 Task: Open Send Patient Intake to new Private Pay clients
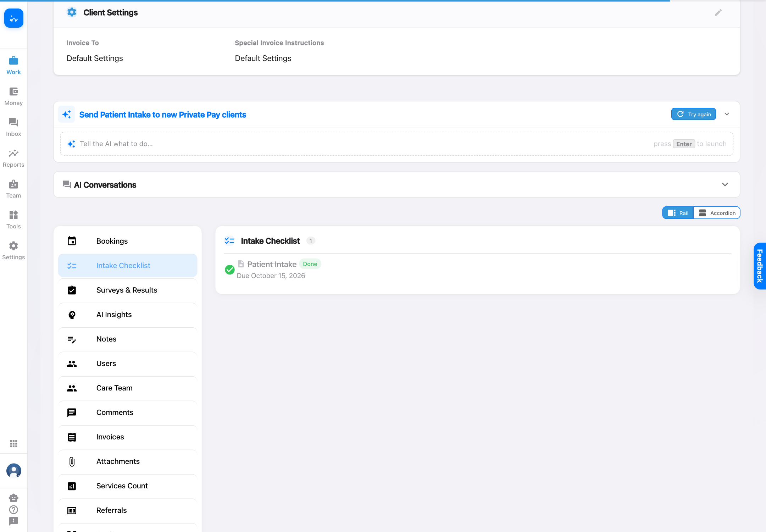(x=162, y=115)
